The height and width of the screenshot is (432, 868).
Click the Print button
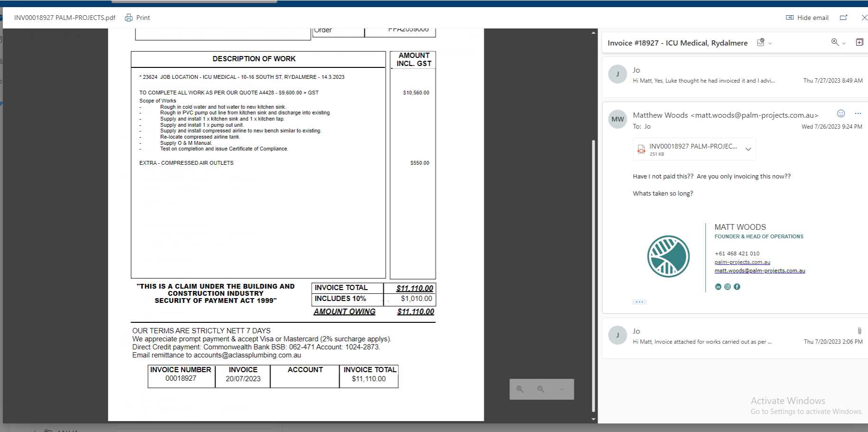(x=137, y=18)
